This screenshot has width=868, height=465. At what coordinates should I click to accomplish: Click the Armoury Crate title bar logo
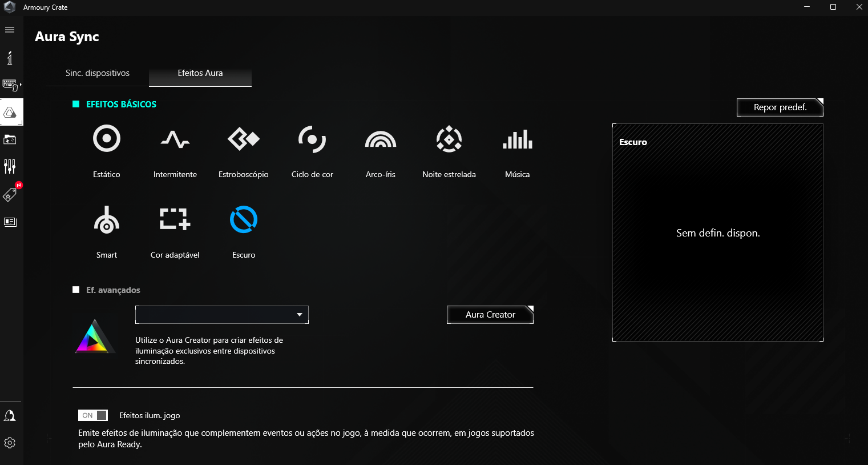tap(10, 7)
